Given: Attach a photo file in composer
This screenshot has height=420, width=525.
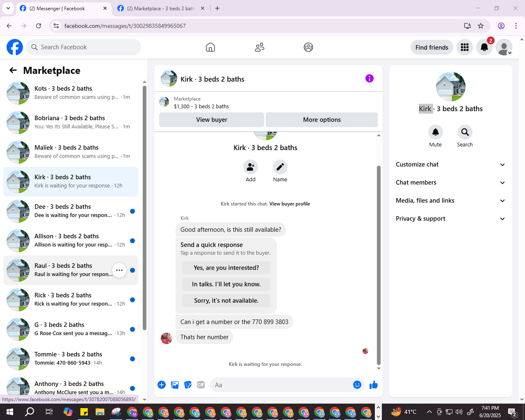Looking at the screenshot, I should click(x=175, y=385).
